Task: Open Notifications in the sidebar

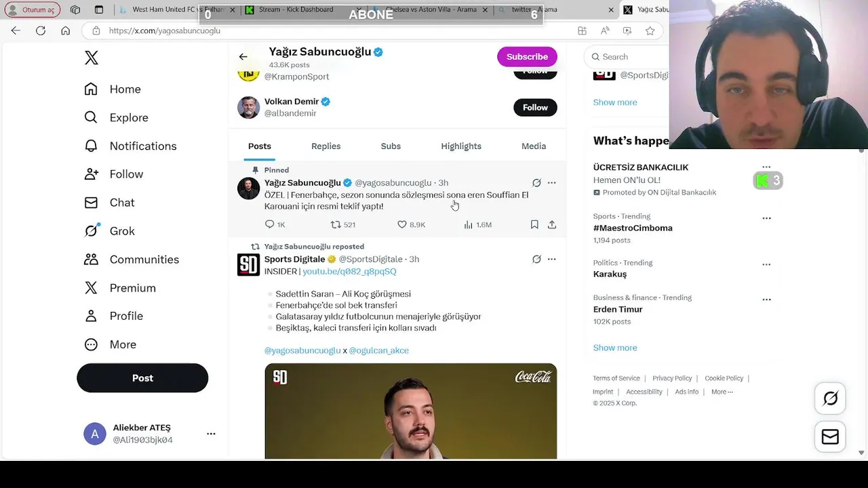Action: tap(130, 146)
